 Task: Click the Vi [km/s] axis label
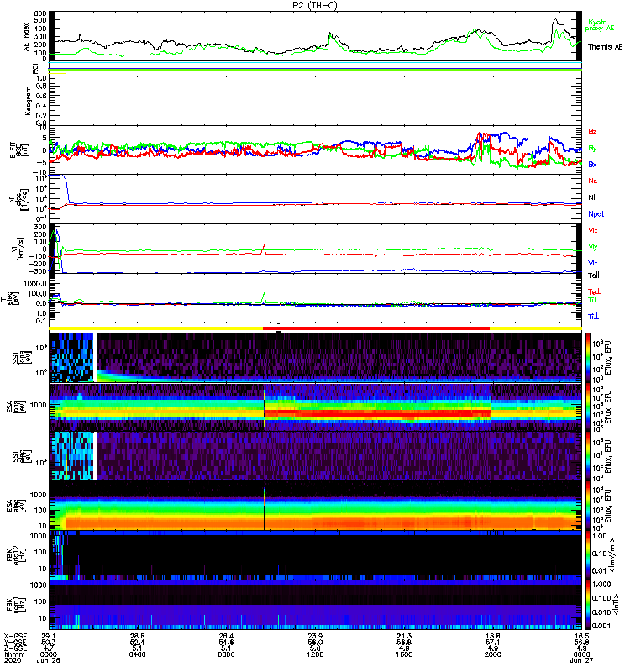tap(18, 249)
